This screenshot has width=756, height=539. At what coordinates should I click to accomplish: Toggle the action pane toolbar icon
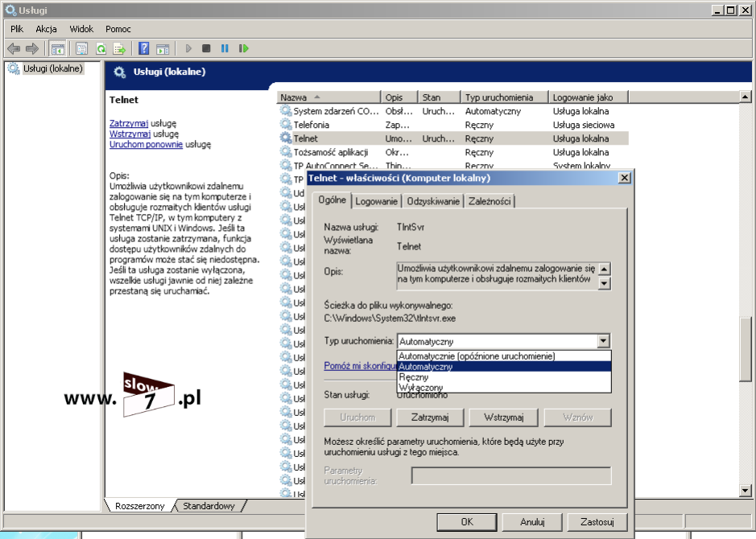click(163, 48)
